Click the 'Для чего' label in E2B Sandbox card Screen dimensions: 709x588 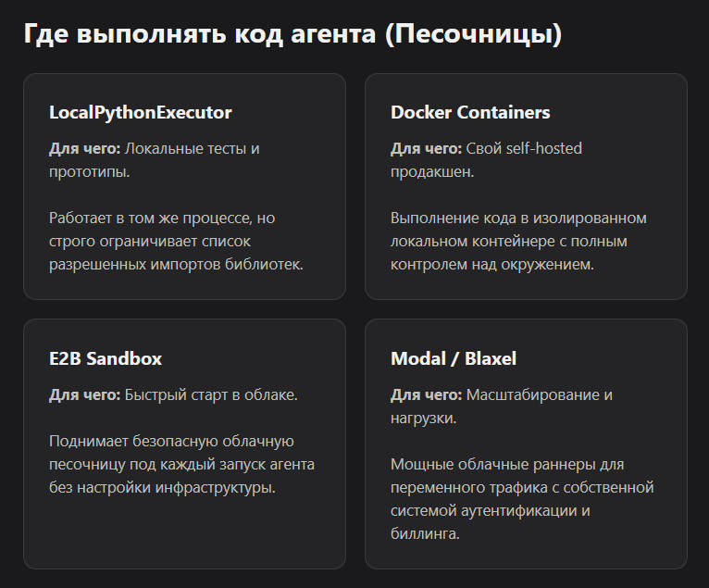(x=84, y=394)
